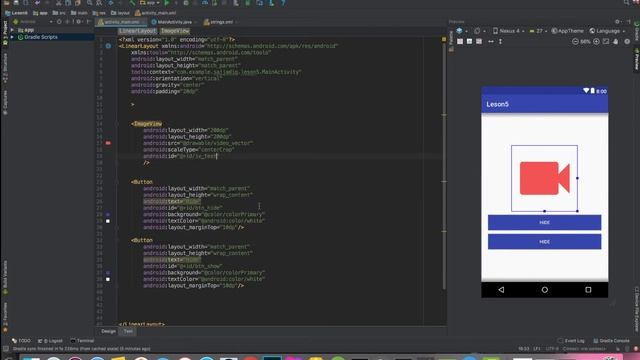Expand the Gradle Scripts node
Image resolution: width=640 pixels, height=360 pixels.
(12, 37)
